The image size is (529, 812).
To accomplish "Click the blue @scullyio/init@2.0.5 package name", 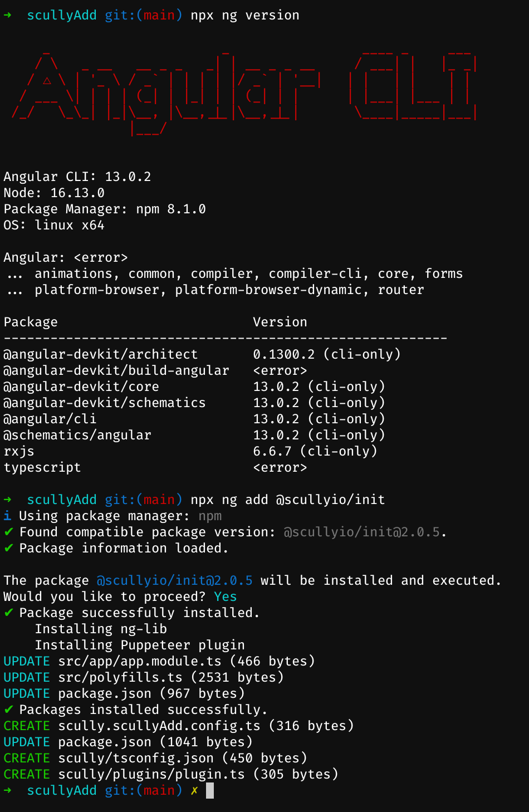I will coord(175,580).
